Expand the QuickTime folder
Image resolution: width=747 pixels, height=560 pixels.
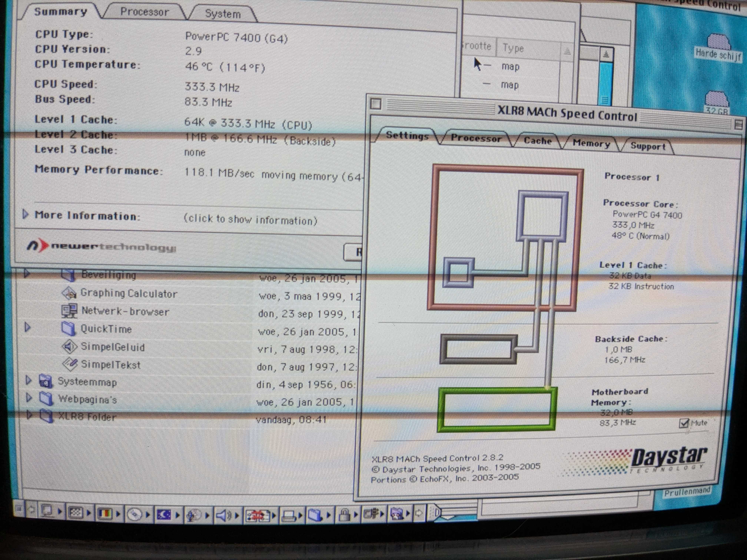coord(28,327)
